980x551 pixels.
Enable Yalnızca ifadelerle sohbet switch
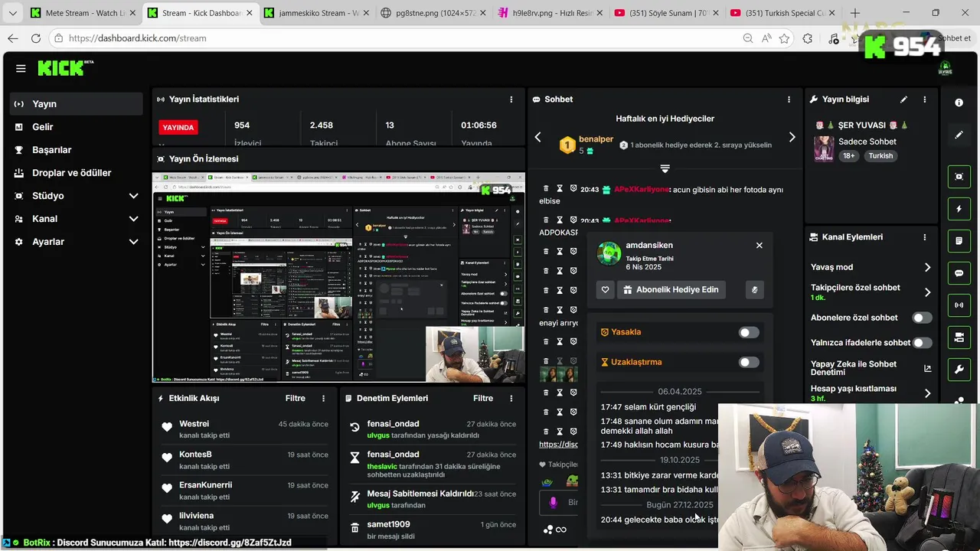(923, 343)
